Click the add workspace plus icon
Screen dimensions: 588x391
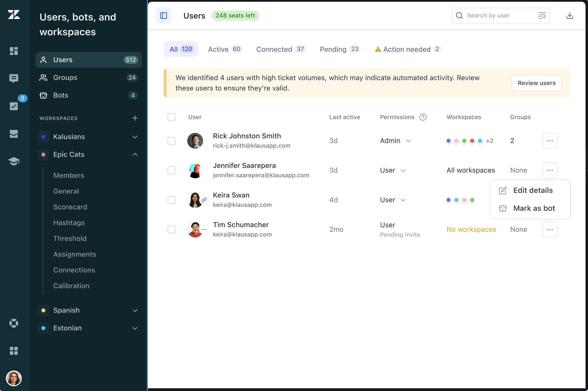point(135,118)
